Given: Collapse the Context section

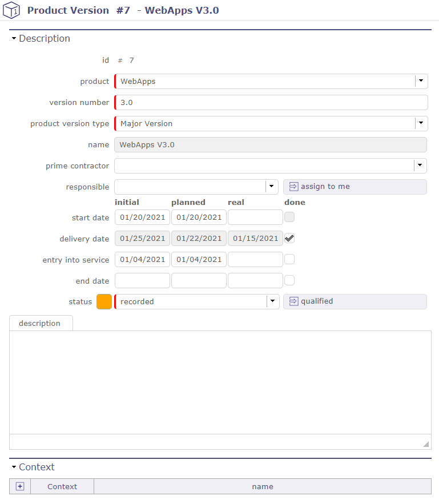Looking at the screenshot, I should coord(14,467).
